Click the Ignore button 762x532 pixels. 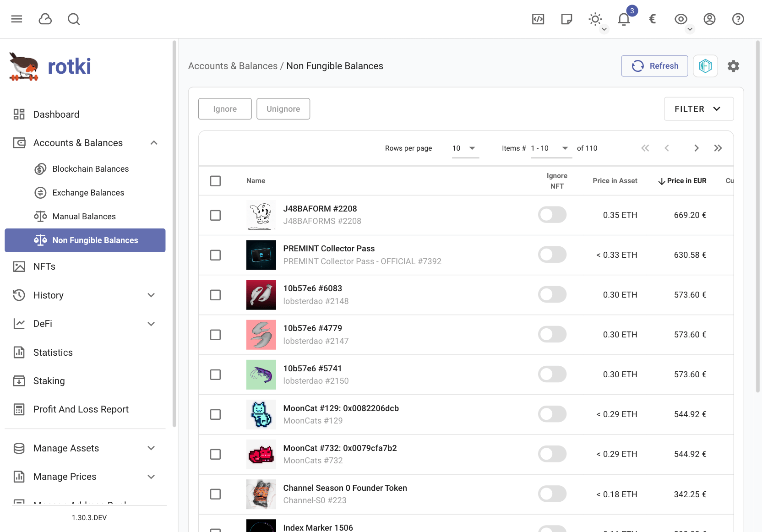[225, 109]
